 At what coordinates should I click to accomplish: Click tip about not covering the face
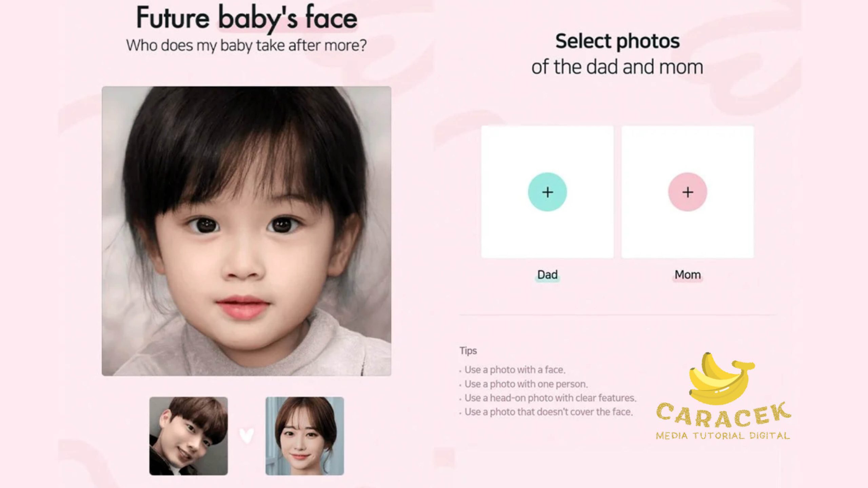click(549, 412)
